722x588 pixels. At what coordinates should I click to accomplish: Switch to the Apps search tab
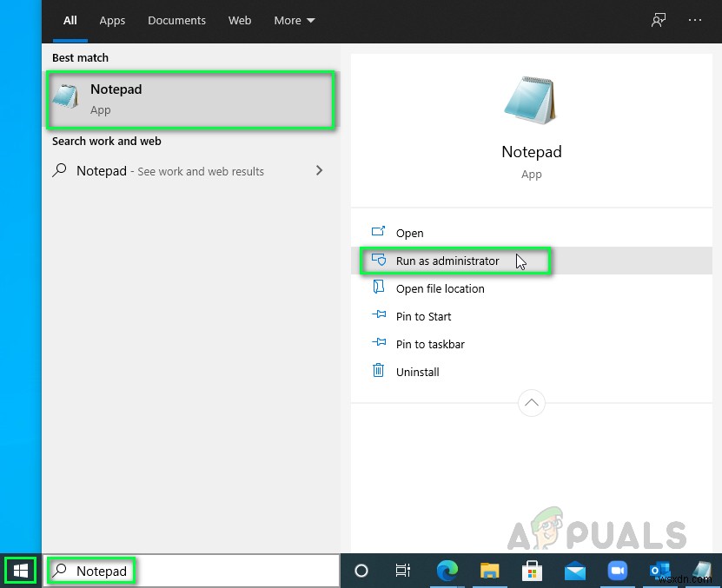[x=112, y=20]
